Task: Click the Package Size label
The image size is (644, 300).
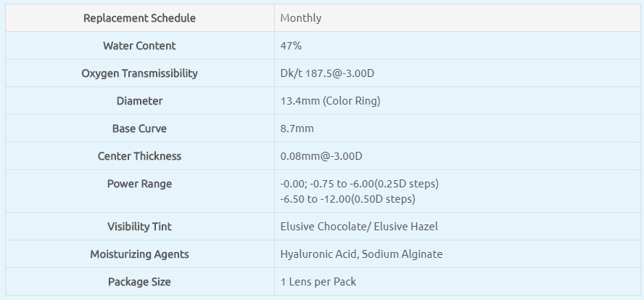Action: tap(139, 282)
